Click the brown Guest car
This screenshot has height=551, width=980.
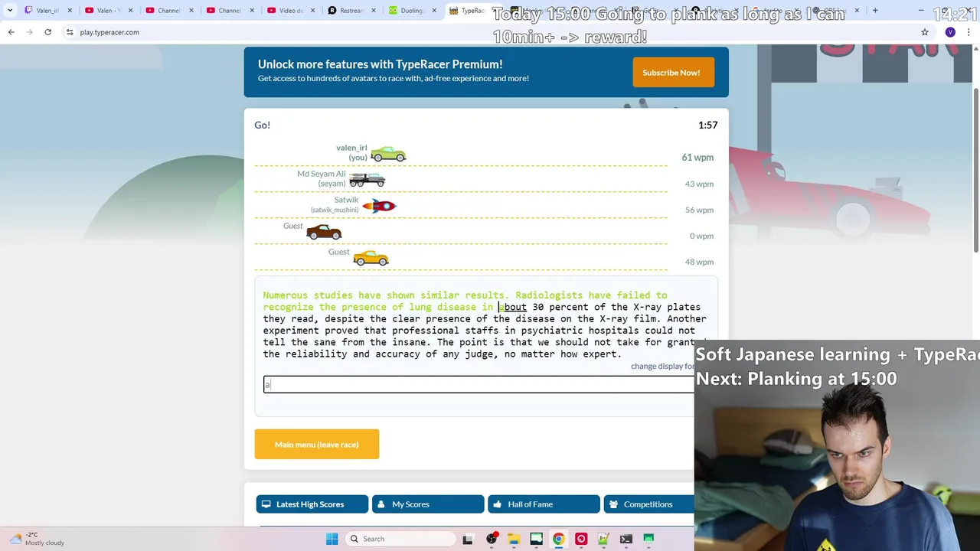click(324, 231)
